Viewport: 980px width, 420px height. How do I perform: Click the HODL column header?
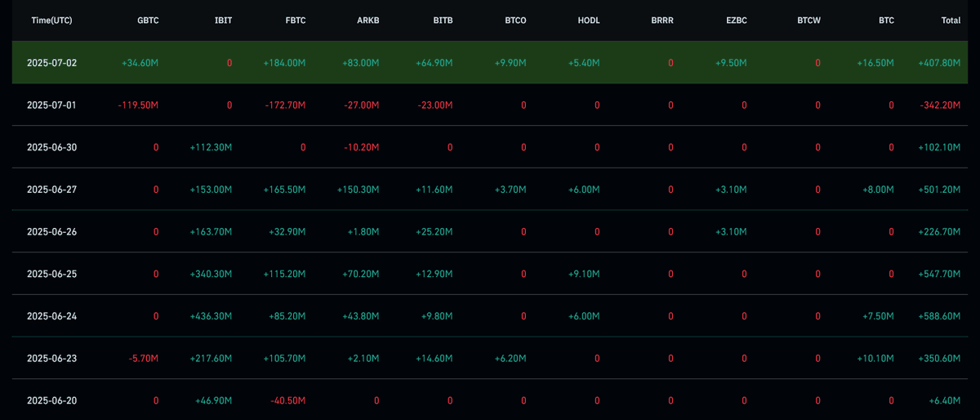(x=588, y=20)
